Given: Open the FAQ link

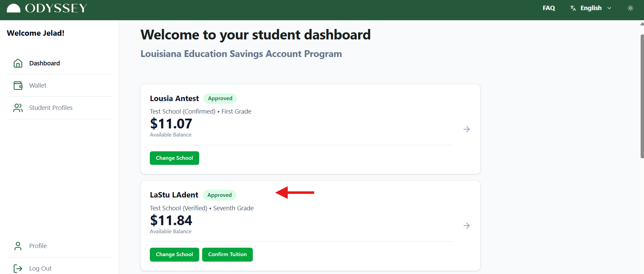Looking at the screenshot, I should tap(549, 8).
